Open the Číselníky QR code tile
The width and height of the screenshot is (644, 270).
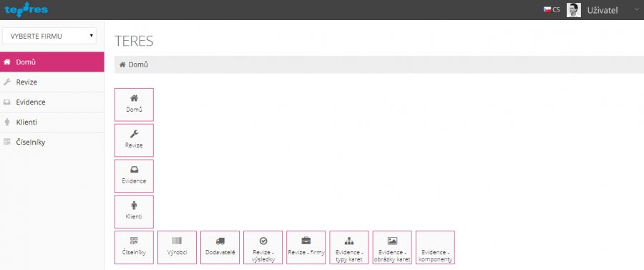click(134, 247)
